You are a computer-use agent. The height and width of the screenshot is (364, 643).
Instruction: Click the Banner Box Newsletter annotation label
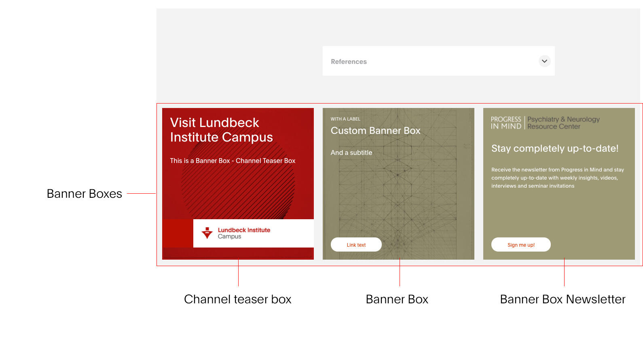562,299
